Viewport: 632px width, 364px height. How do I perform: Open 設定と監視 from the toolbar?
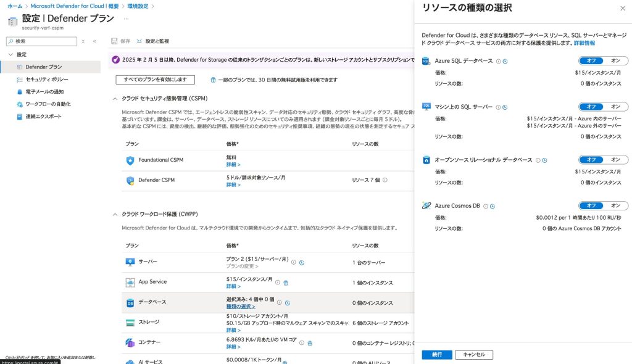(x=152, y=41)
